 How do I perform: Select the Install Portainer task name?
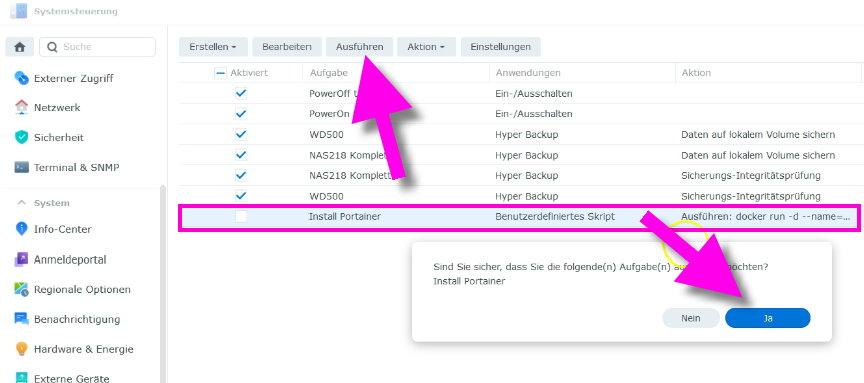[345, 217]
